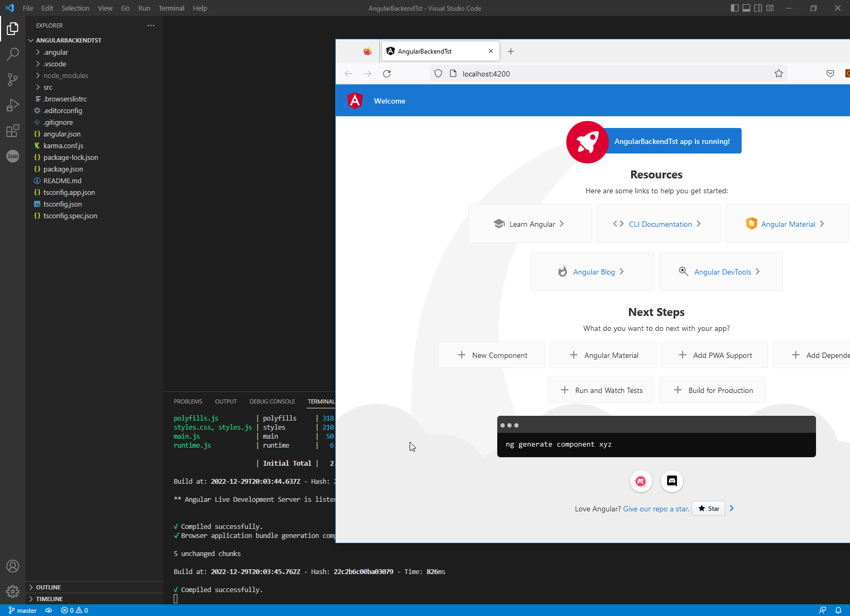Click the Angular Discord icon
The width and height of the screenshot is (850, 616).
point(671,481)
